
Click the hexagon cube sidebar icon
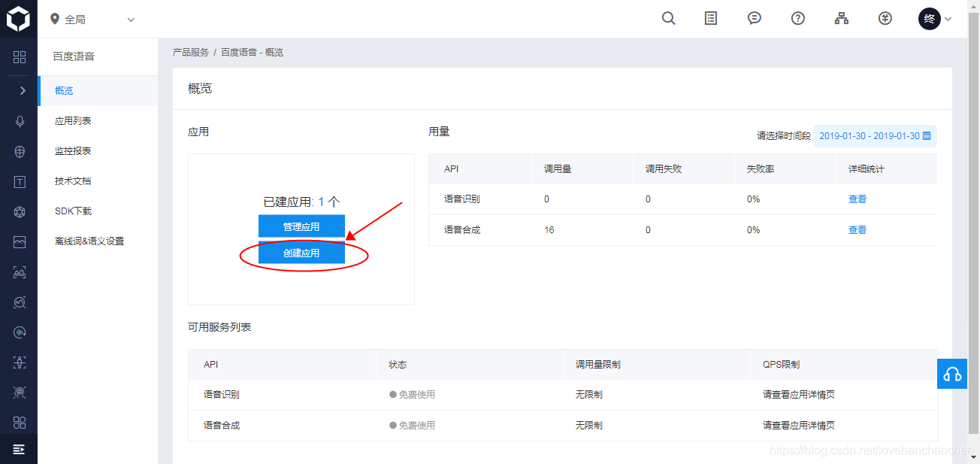pyautogui.click(x=20, y=211)
